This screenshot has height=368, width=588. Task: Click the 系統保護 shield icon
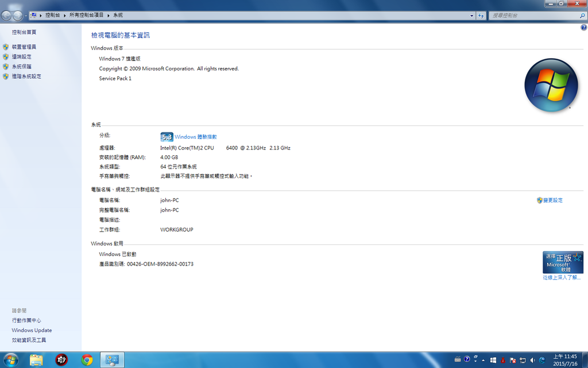pos(6,66)
